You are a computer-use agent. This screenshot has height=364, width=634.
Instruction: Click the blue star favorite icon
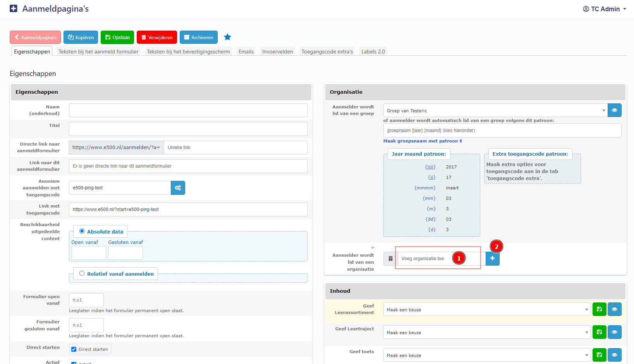[x=227, y=37]
